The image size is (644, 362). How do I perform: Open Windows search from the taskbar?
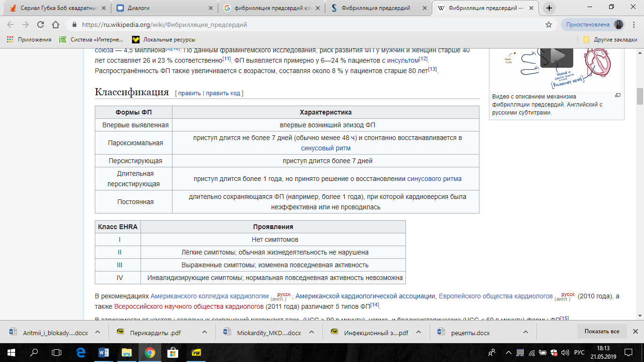click(x=34, y=352)
